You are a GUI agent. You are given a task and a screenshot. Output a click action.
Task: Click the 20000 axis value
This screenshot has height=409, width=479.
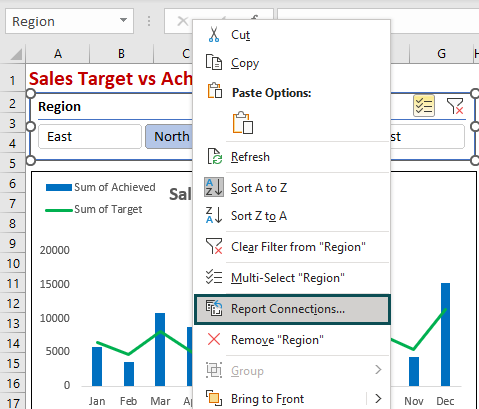coord(55,250)
